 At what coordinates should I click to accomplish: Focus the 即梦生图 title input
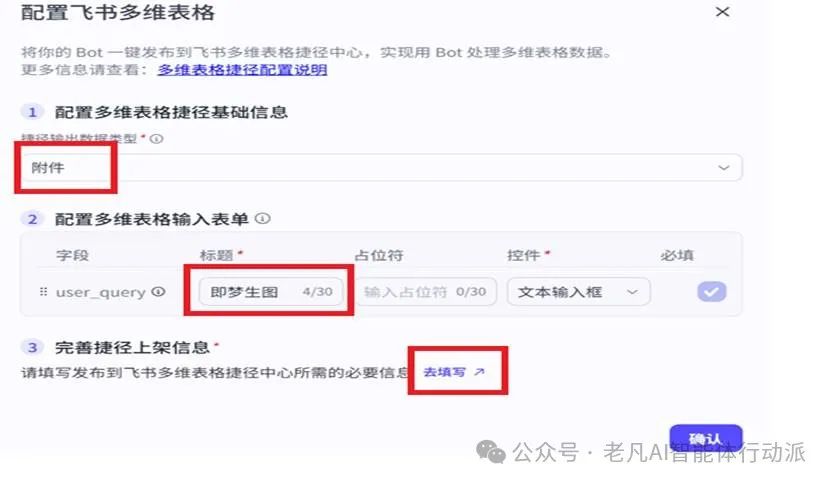pyautogui.click(x=271, y=292)
